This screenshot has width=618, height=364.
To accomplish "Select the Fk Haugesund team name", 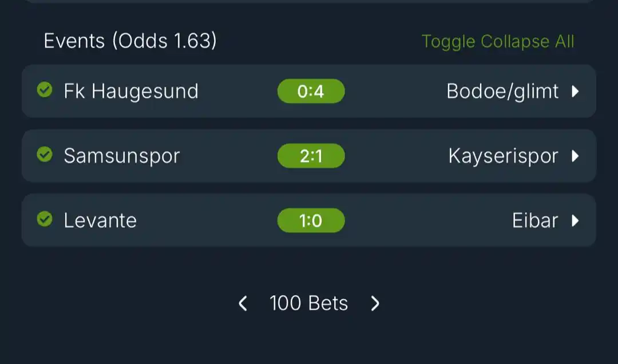I will click(131, 92).
